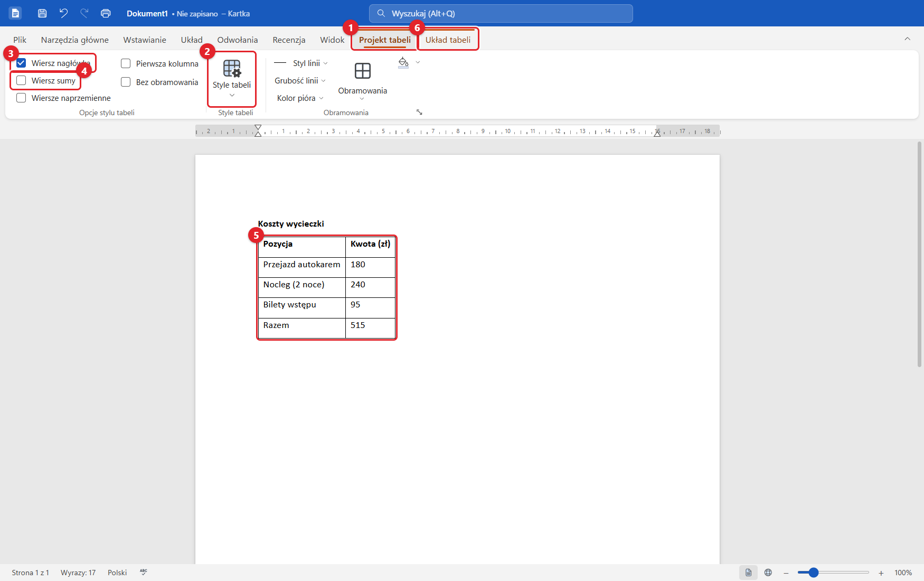Open the Plik menu
The height and width of the screenshot is (581, 924).
pos(20,40)
